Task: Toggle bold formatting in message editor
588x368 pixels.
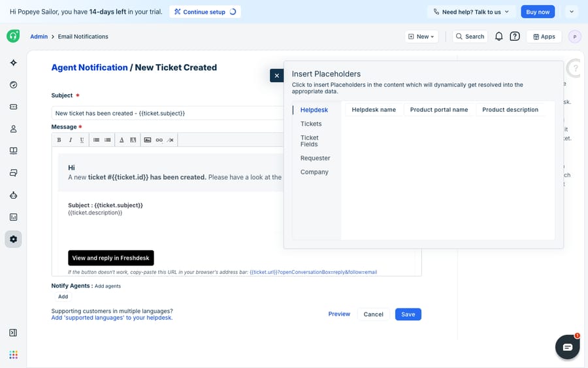Action: pyautogui.click(x=59, y=140)
